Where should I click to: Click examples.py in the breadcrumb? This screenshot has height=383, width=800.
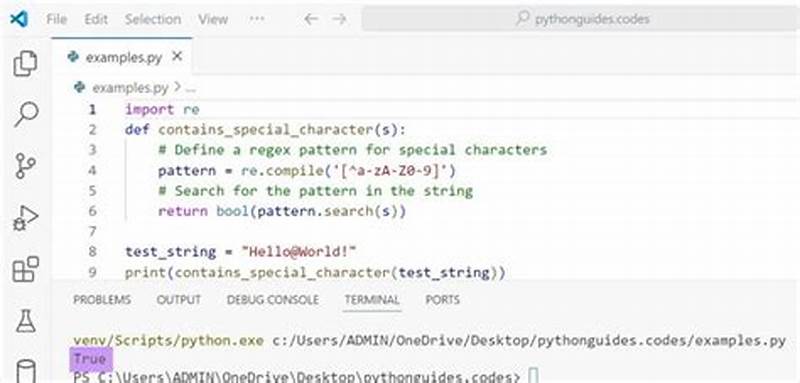click(x=130, y=88)
